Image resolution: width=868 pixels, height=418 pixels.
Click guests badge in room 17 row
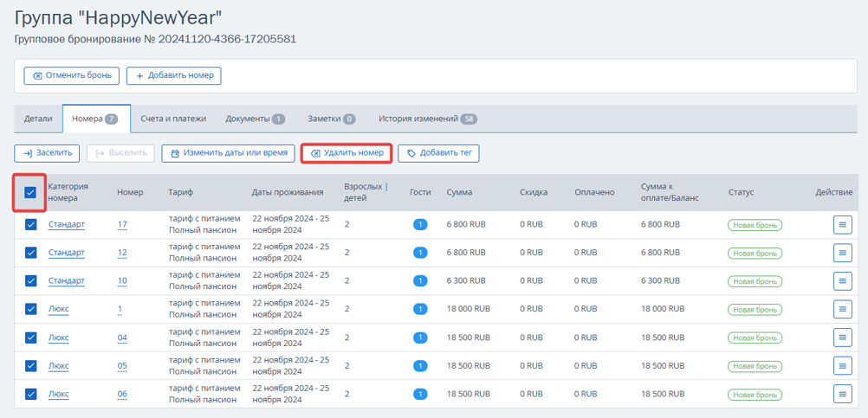pos(420,224)
